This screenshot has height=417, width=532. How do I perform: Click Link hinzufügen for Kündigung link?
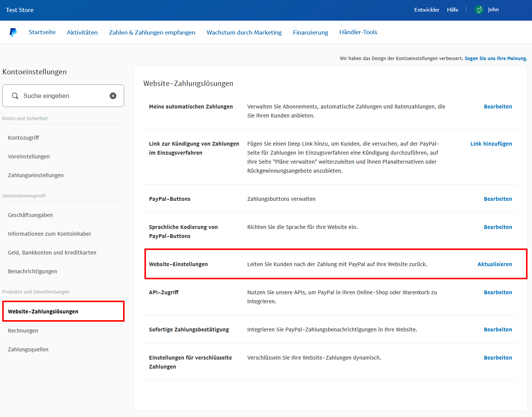(491, 144)
